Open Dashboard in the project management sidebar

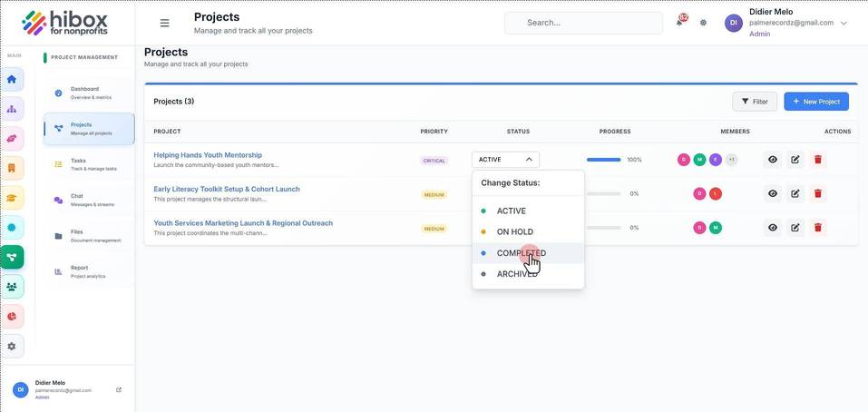pyautogui.click(x=89, y=93)
